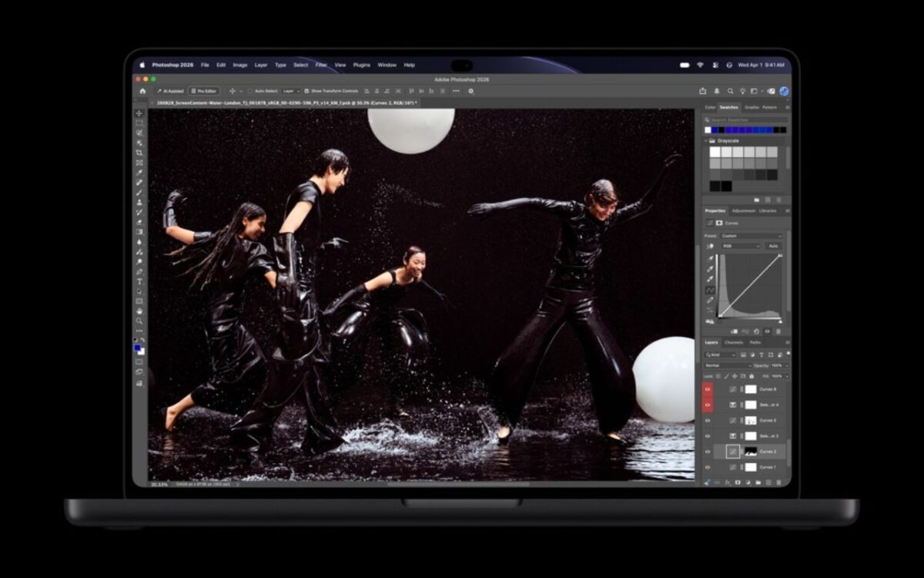
Task: Select the Horizontal Type tool
Action: coord(139,281)
